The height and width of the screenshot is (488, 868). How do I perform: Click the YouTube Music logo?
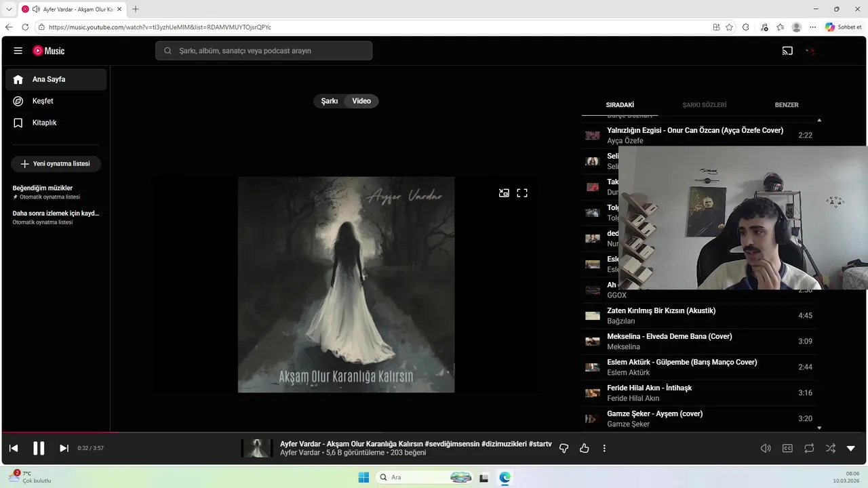click(49, 51)
